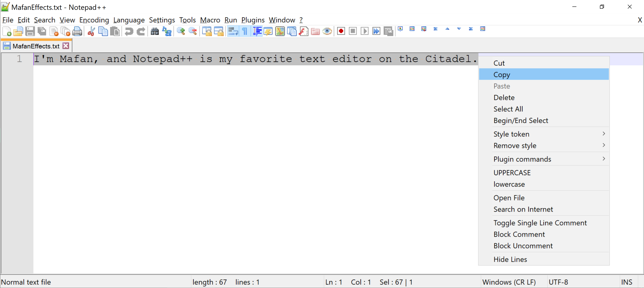644x288 pixels.
Task: Toggle Show all characters pilcrow button
Action: point(245,31)
